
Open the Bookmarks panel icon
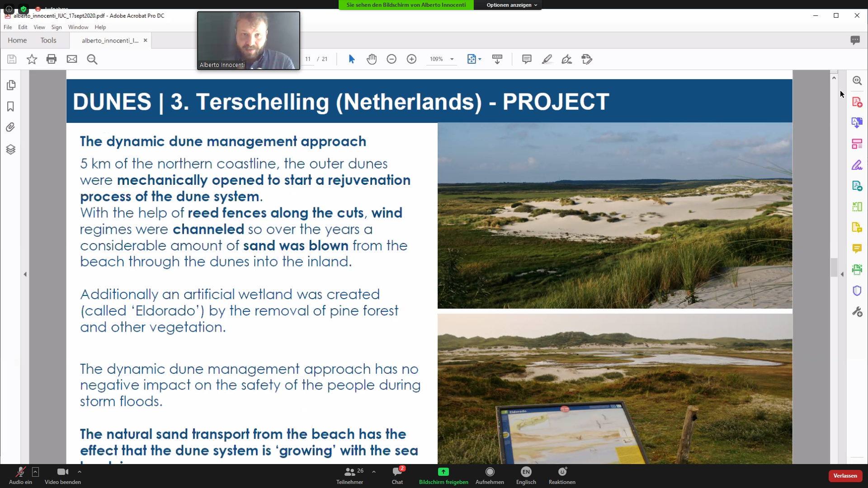(11, 106)
